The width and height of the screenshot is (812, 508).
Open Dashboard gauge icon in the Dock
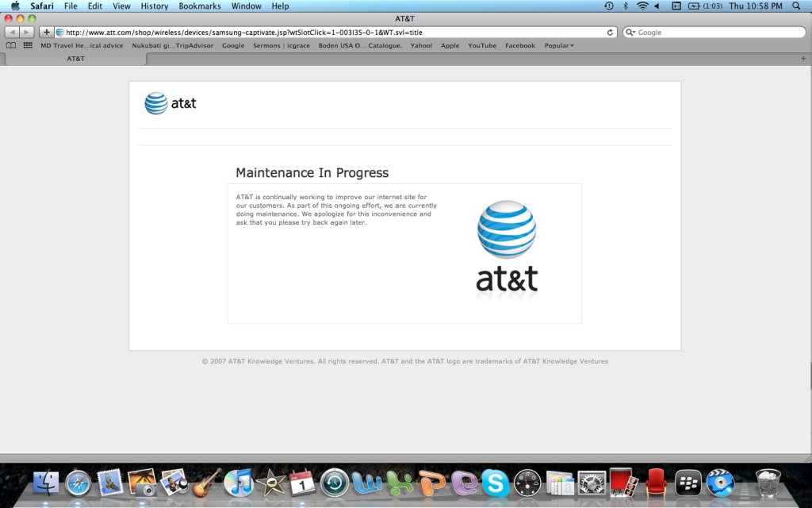click(x=527, y=483)
